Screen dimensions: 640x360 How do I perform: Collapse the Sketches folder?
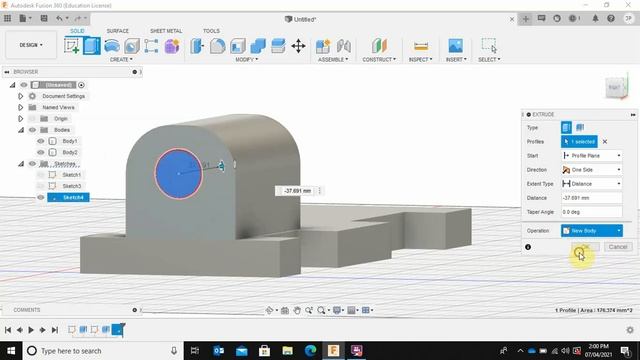(20, 164)
